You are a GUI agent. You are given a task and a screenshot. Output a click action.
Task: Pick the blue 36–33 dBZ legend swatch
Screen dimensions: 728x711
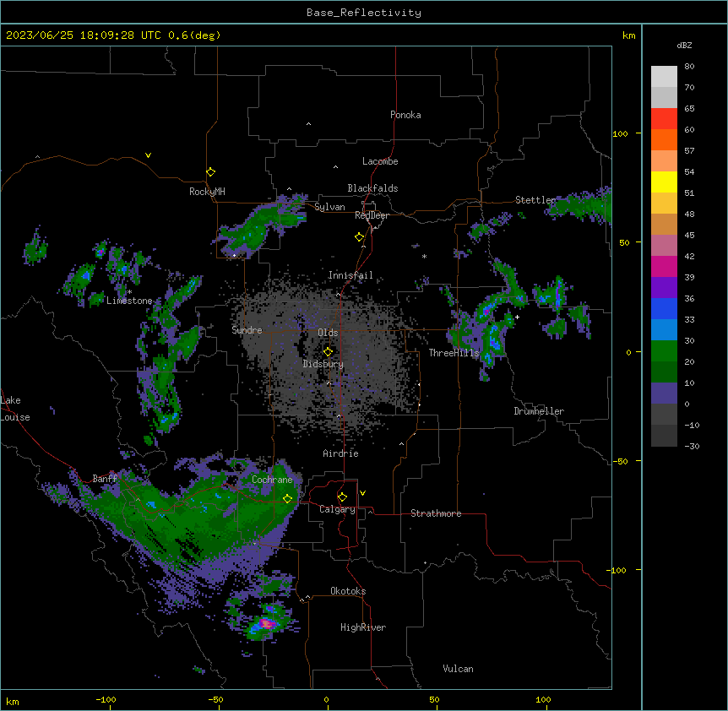(x=664, y=308)
